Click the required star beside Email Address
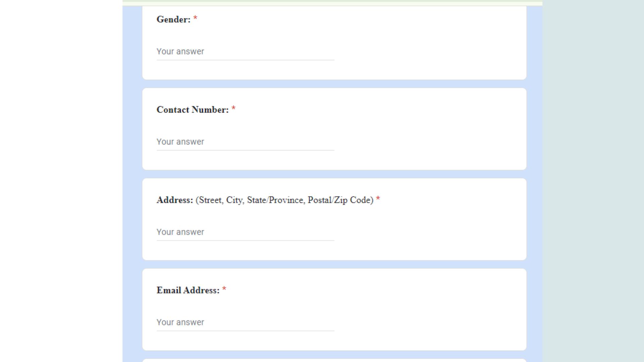 (224, 289)
